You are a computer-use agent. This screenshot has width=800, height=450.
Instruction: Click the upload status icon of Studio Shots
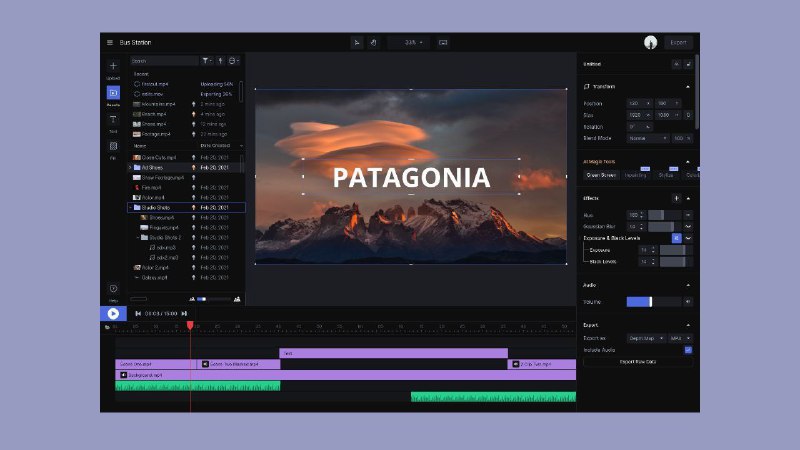point(193,208)
